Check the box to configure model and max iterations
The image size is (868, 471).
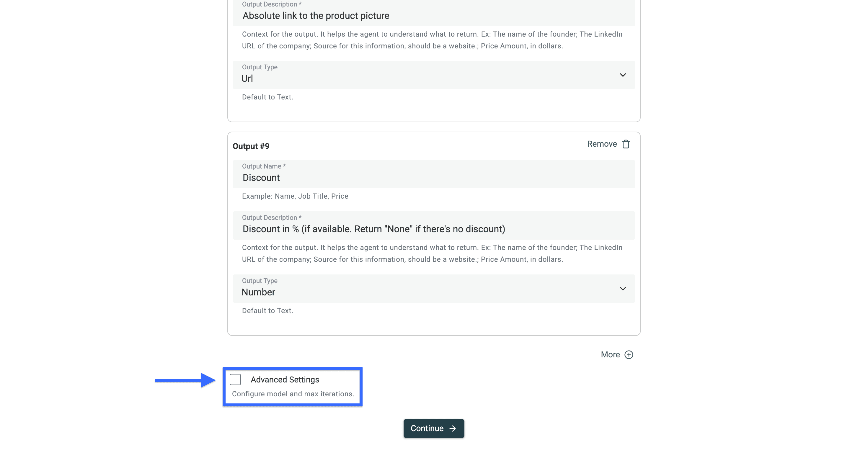point(235,379)
